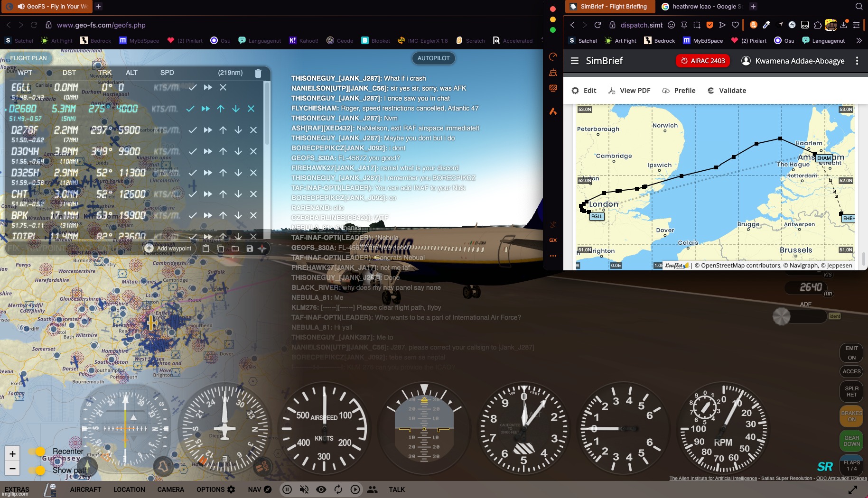Engage the AUTOPILOT toggle

433,58
